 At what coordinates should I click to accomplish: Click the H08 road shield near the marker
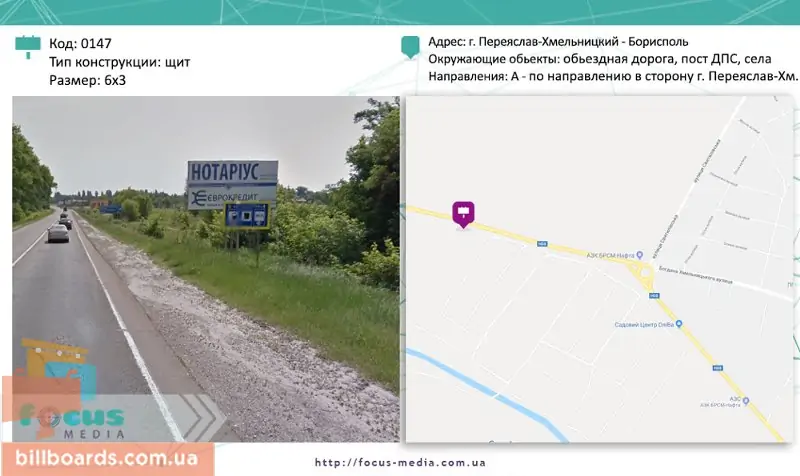pyautogui.click(x=541, y=244)
